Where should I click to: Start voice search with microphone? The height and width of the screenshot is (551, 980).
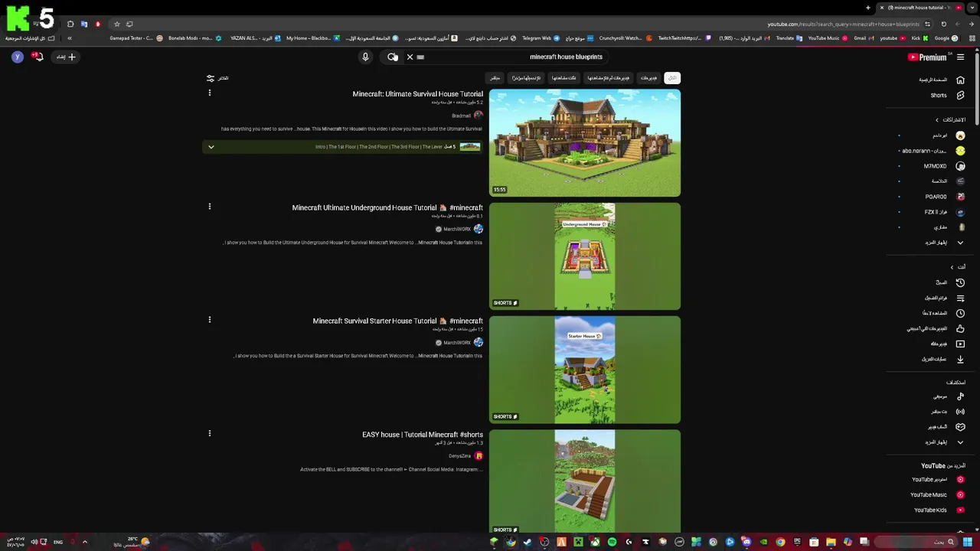(x=365, y=57)
